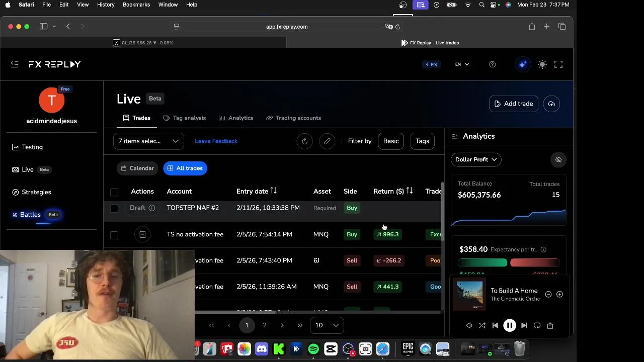Click the Add trade button
The height and width of the screenshot is (362, 644).
[514, 104]
